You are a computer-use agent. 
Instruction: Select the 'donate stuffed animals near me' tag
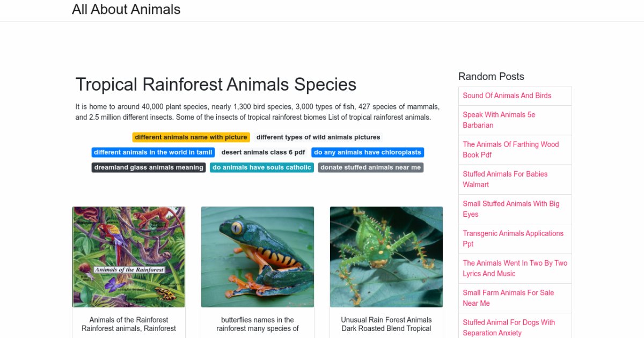pyautogui.click(x=370, y=167)
